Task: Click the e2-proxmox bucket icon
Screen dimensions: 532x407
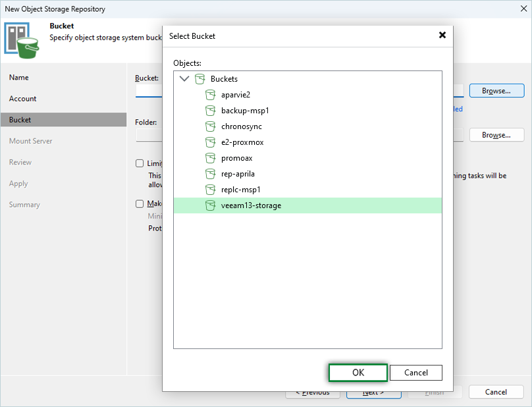Action: [210, 142]
